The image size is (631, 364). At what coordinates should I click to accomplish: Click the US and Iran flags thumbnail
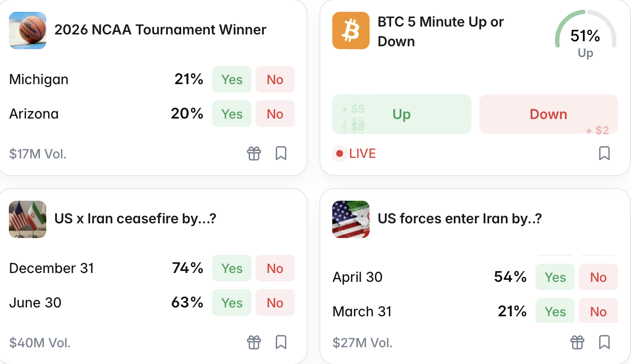click(28, 219)
